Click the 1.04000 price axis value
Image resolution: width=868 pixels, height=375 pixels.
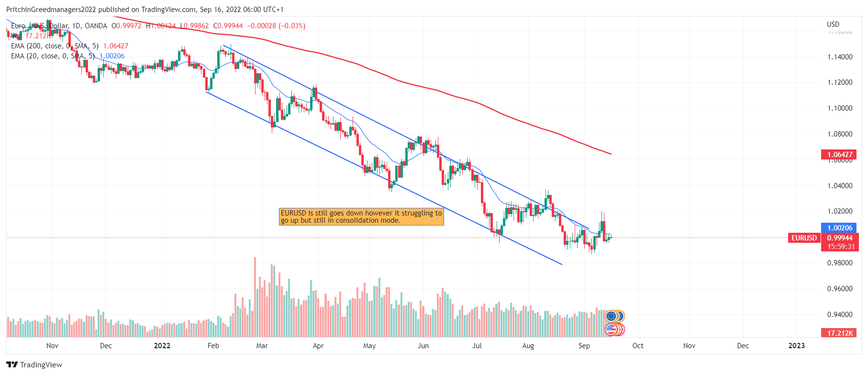pos(840,186)
